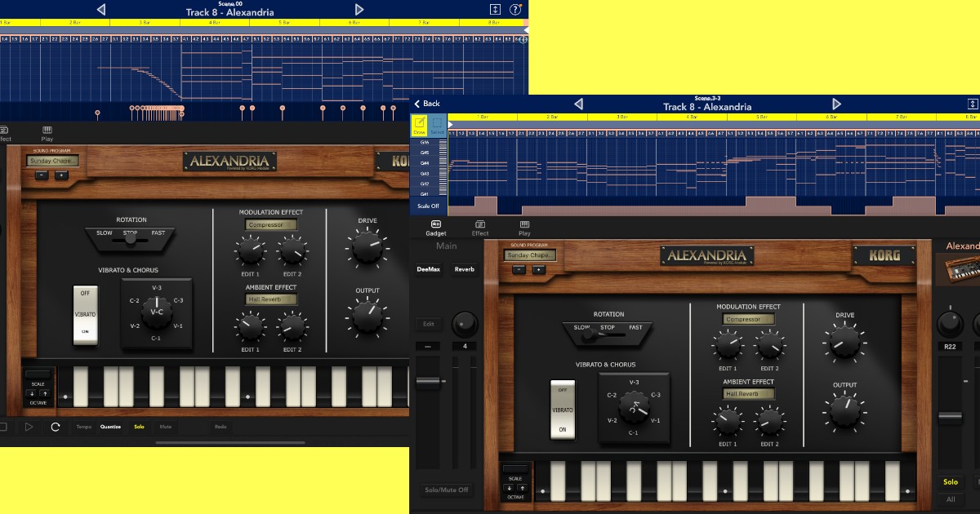
Task: Toggle Mute in Scene 00 window bottom bar
Action: point(166,427)
